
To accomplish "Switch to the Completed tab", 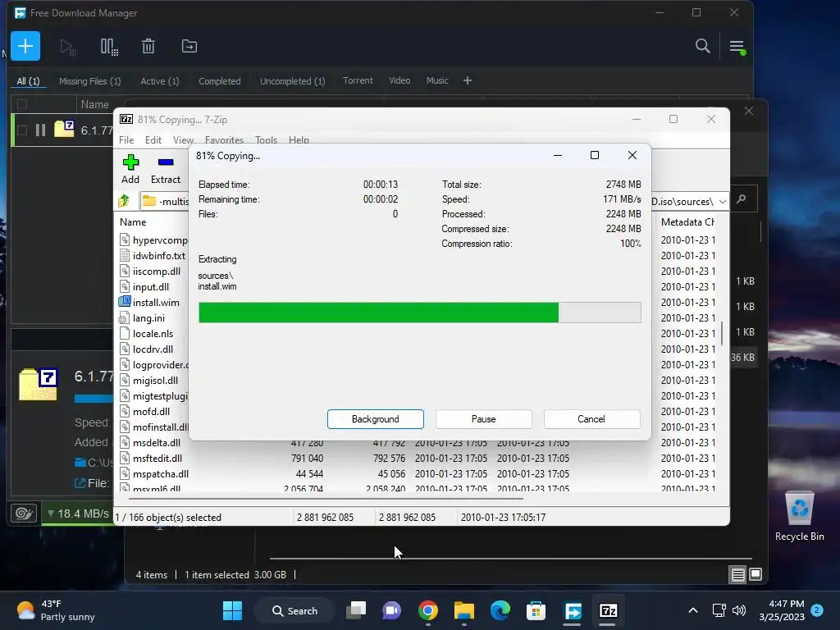I will (220, 81).
